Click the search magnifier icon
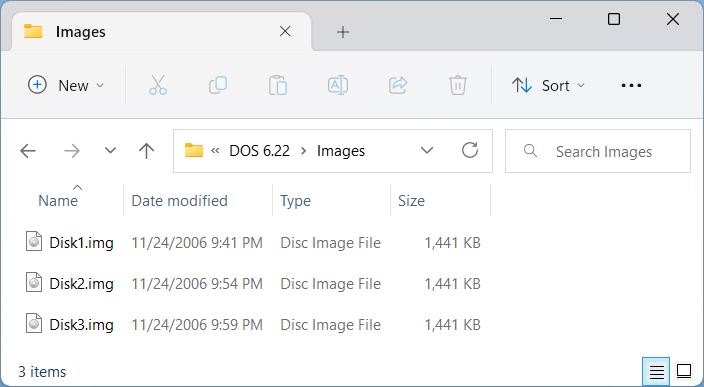This screenshot has width=704, height=387. pos(530,151)
